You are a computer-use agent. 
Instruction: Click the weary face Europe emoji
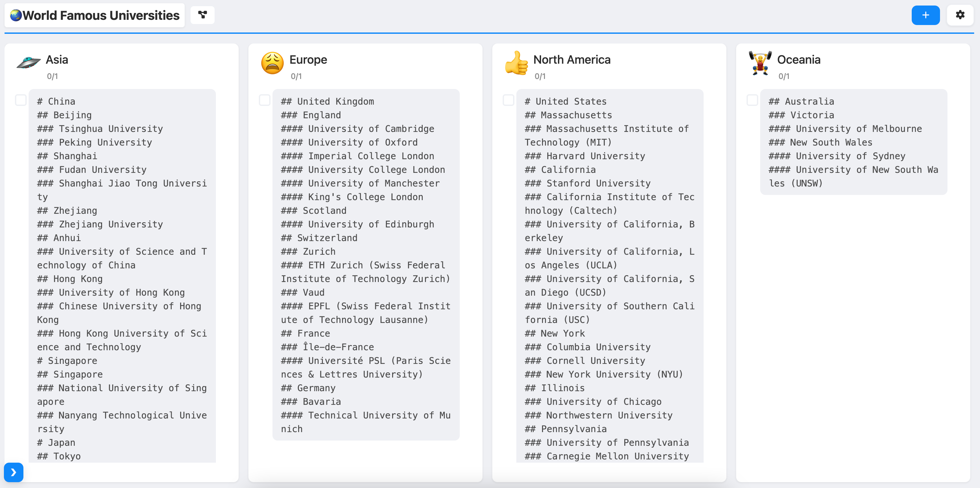[272, 63]
